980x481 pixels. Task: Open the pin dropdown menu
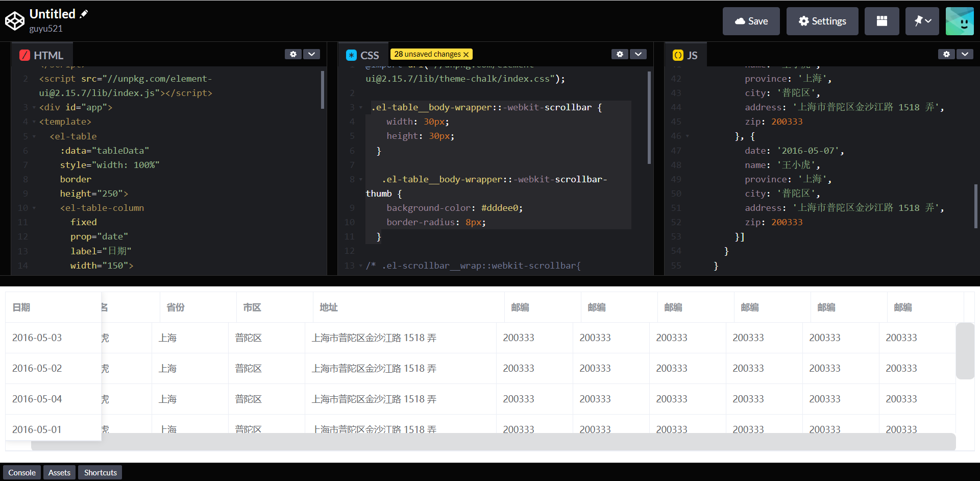(922, 21)
